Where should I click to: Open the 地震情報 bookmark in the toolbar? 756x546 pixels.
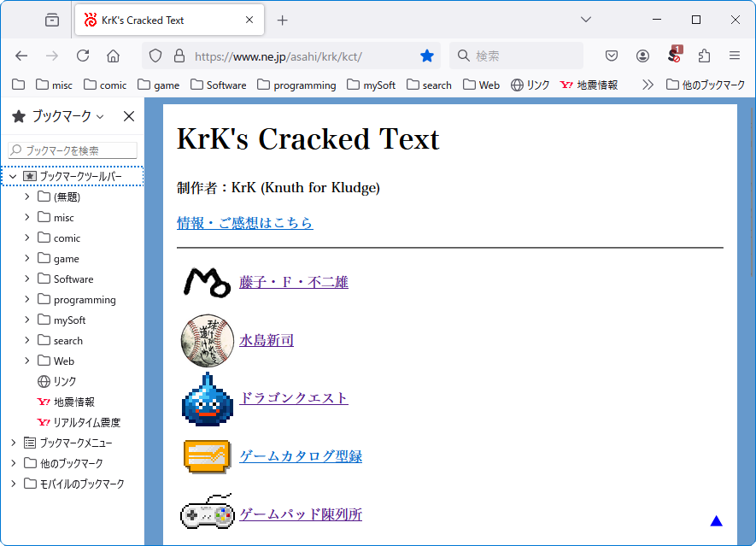coord(589,85)
